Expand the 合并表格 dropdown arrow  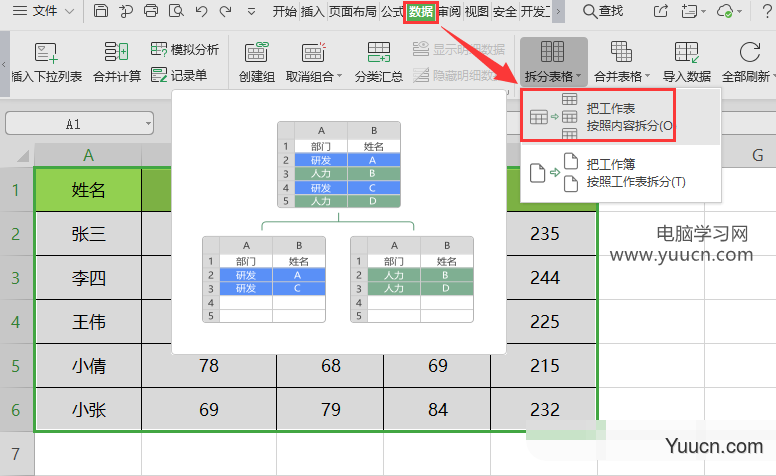647,76
